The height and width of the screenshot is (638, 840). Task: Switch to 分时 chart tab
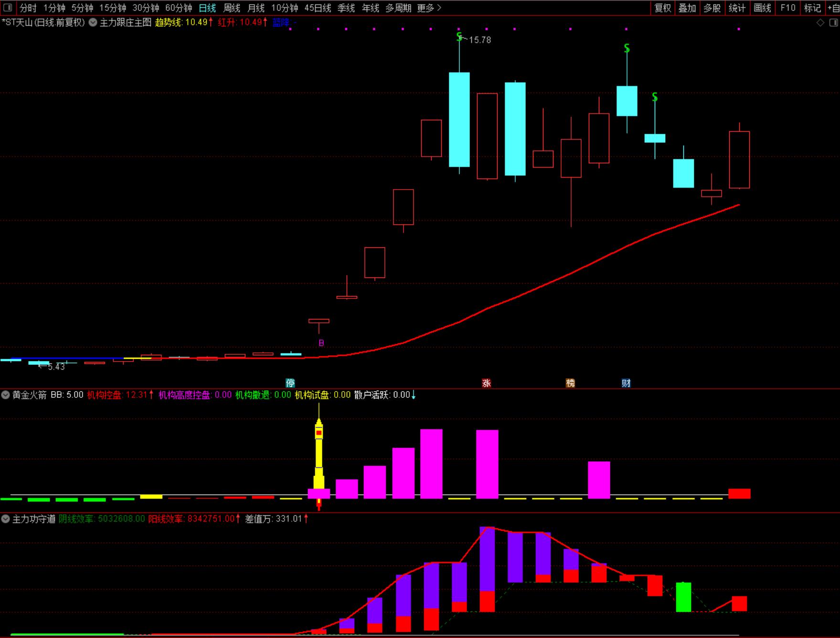(28, 8)
